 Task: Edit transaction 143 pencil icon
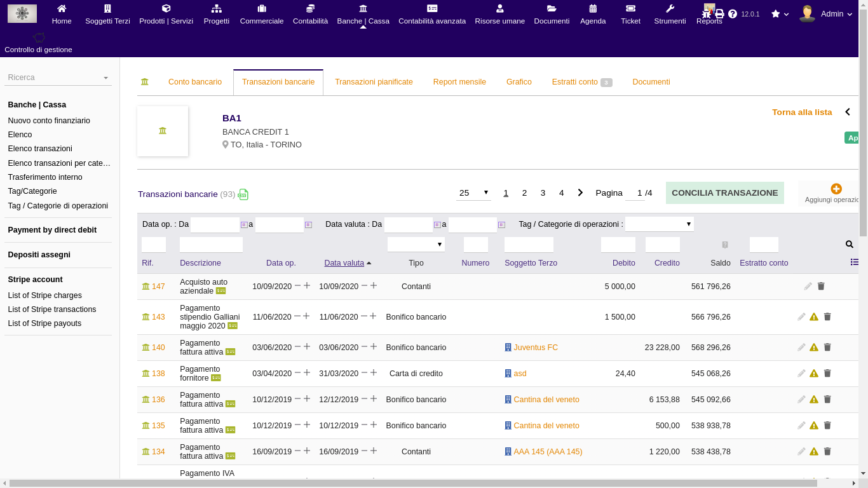coord(801,316)
